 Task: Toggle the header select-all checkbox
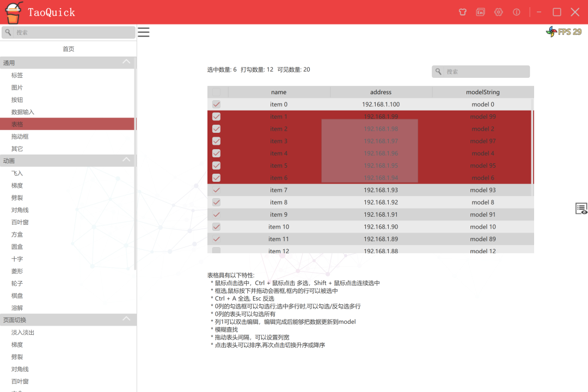click(216, 91)
